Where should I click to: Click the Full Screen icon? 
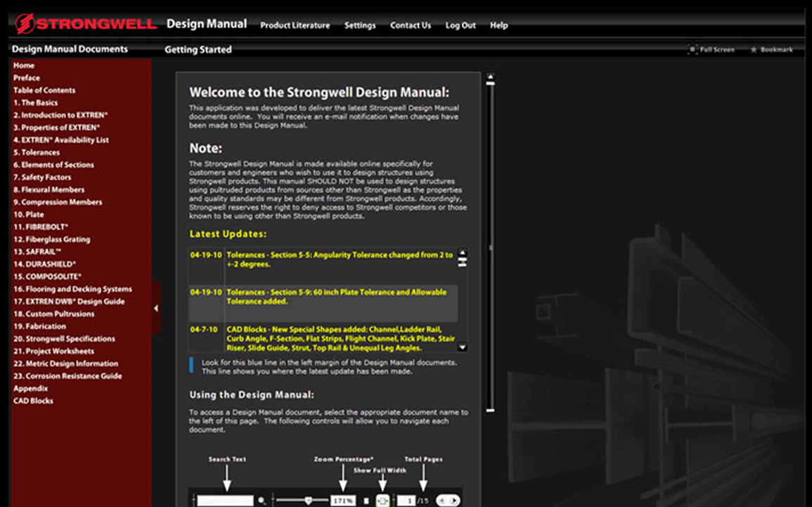pos(692,50)
